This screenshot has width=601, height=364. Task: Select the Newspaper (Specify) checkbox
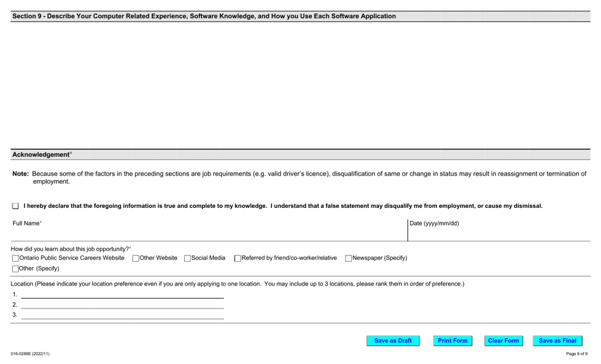coord(348,258)
